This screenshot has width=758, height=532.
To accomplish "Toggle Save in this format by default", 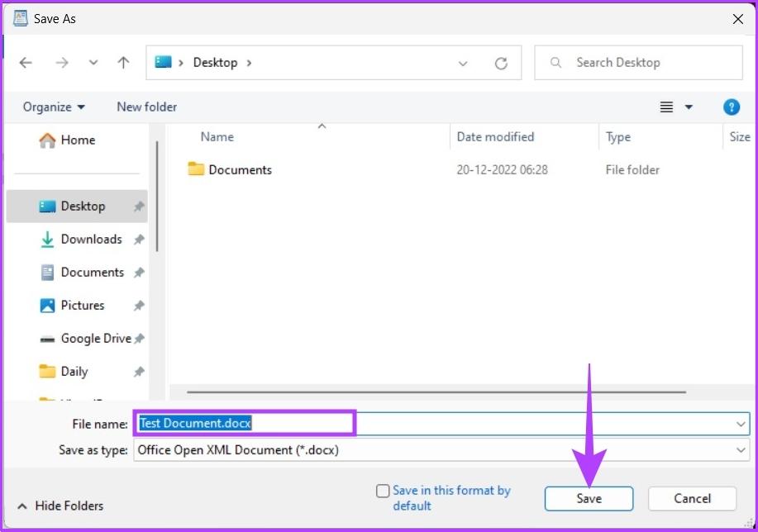I will (x=383, y=491).
